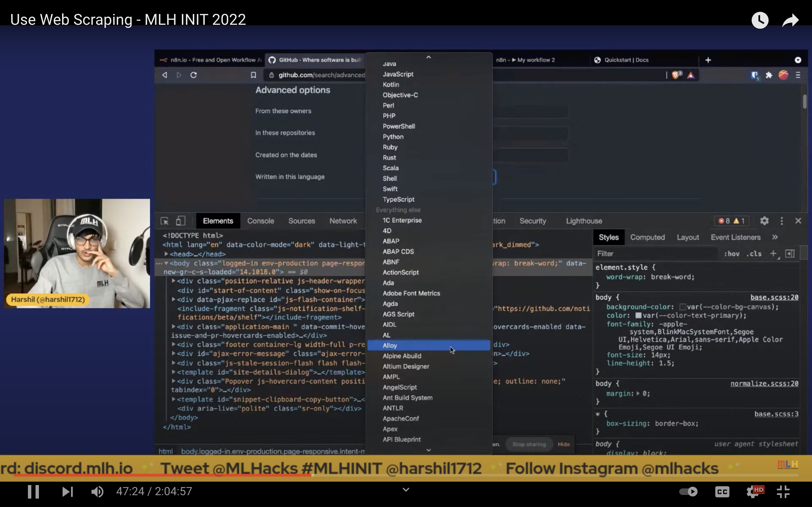The height and width of the screenshot is (507, 812).
Task: Share the video via arrow icon
Action: (790, 20)
